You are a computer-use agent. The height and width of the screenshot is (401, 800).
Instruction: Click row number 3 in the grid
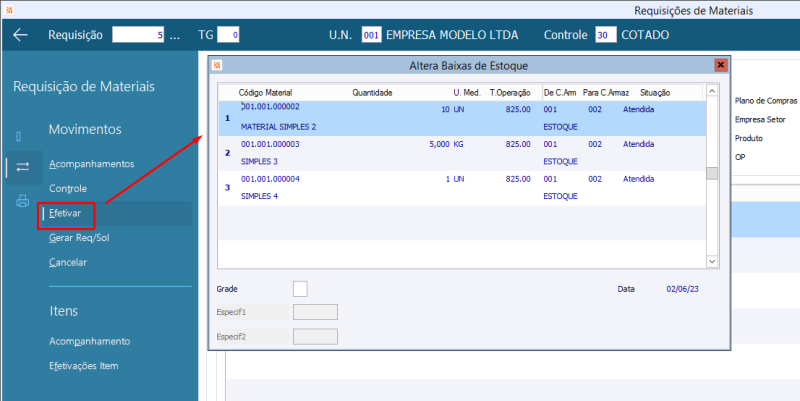(228, 188)
